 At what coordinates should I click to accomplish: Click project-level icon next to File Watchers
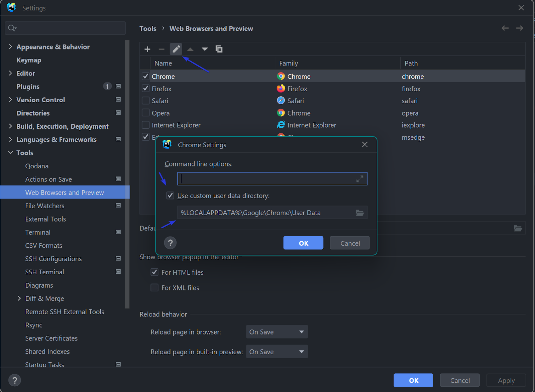pyautogui.click(x=118, y=206)
